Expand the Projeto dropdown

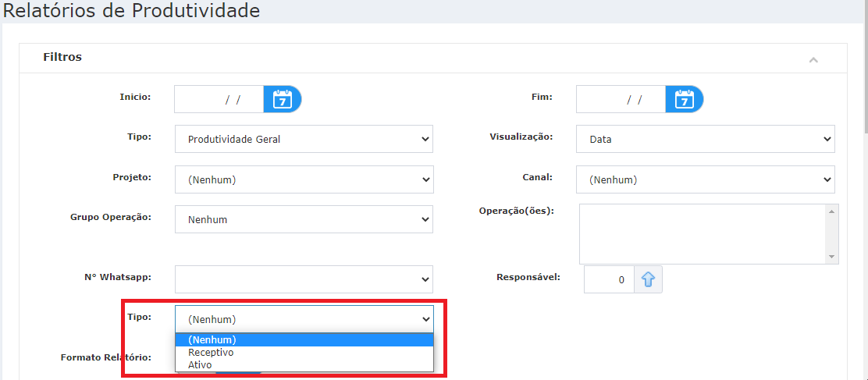coord(304,179)
